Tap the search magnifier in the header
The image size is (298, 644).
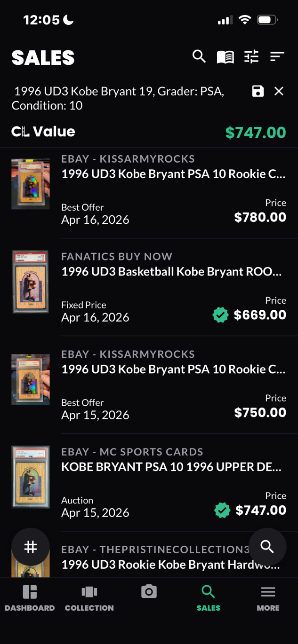(x=199, y=57)
